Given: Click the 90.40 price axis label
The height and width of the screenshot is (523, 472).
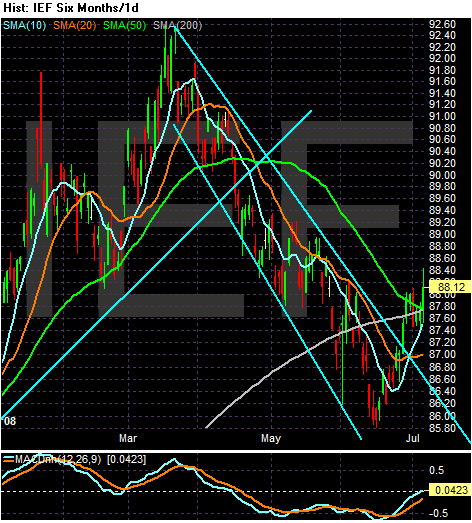Looking at the screenshot, I should click(442, 151).
